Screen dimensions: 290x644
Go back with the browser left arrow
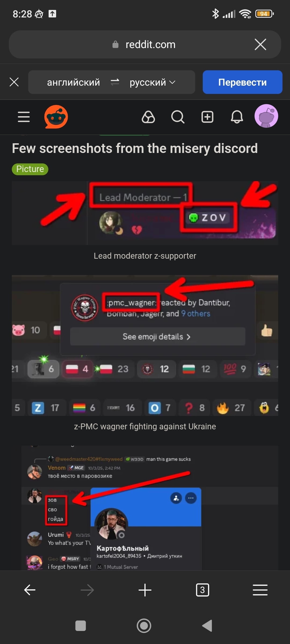(x=30, y=590)
